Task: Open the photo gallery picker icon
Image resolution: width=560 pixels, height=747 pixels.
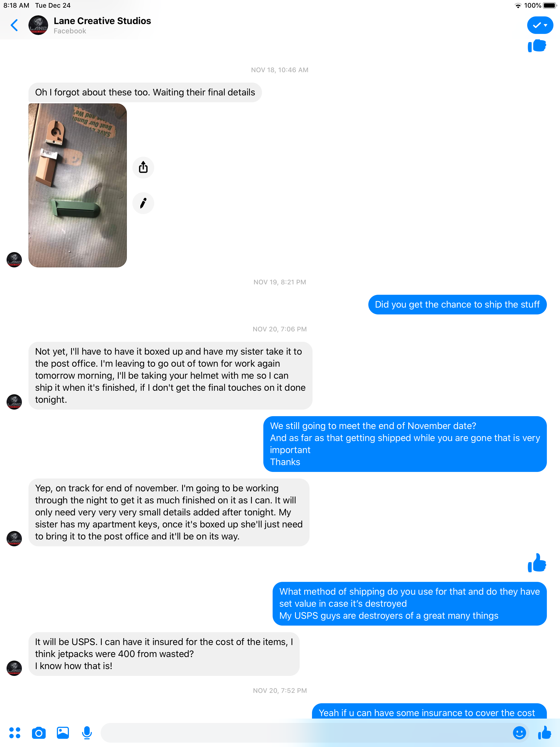Action: 63,733
